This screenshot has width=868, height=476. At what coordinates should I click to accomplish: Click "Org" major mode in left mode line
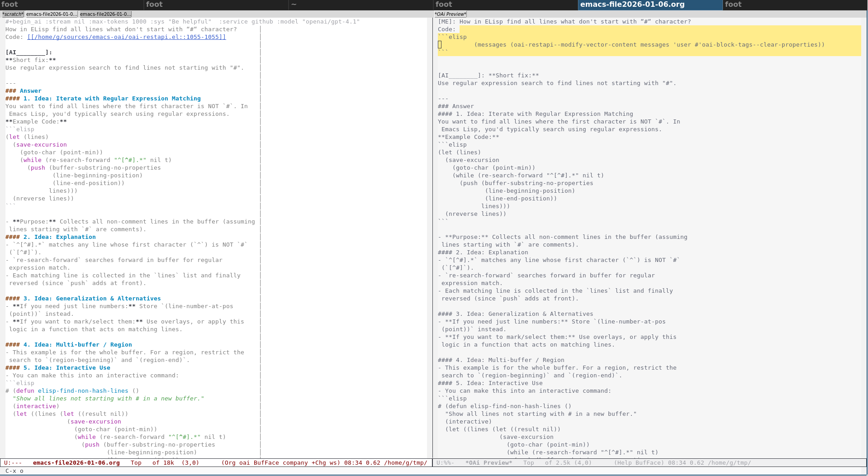pos(231,463)
